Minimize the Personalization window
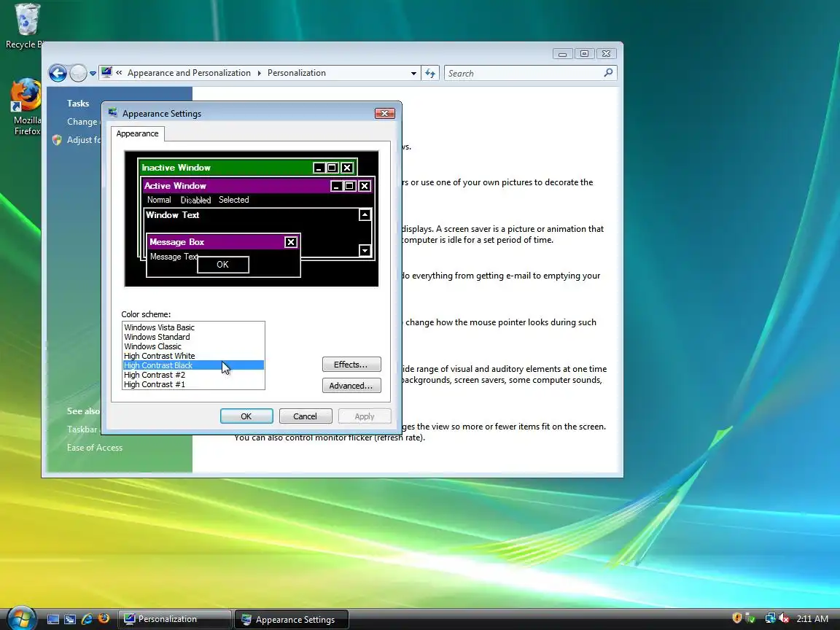The height and width of the screenshot is (630, 840). pos(562,53)
